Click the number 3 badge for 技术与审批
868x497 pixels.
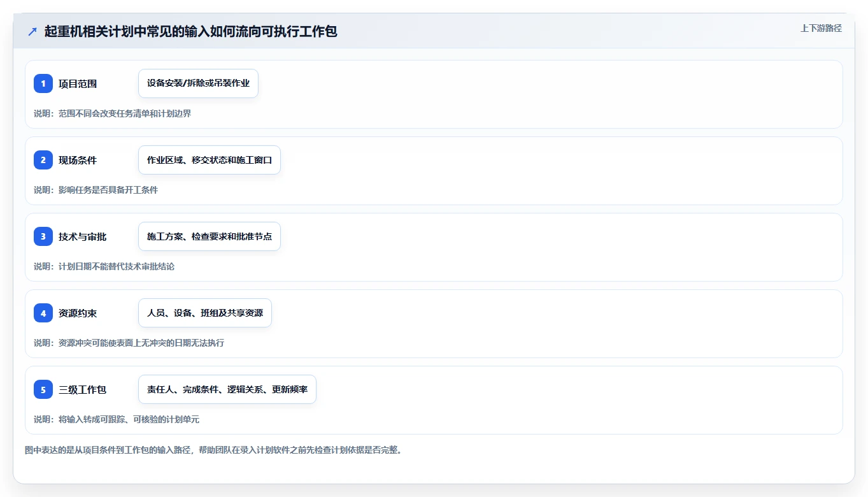click(43, 236)
